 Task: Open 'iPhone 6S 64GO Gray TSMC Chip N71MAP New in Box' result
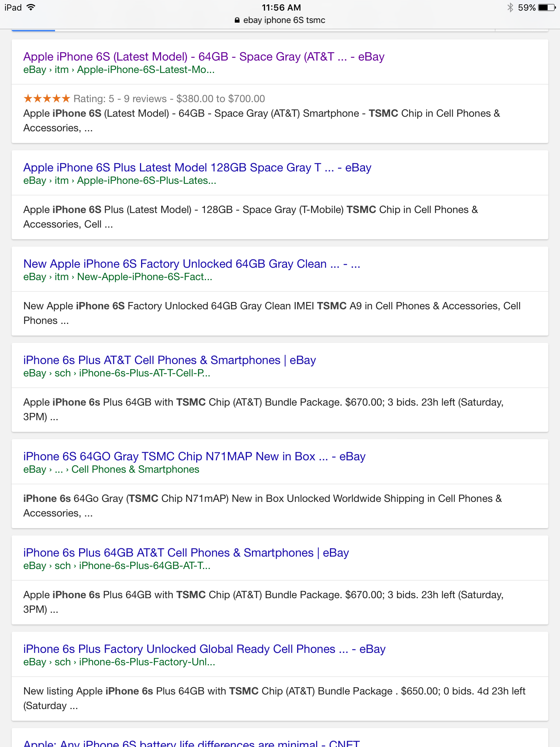coord(194,456)
